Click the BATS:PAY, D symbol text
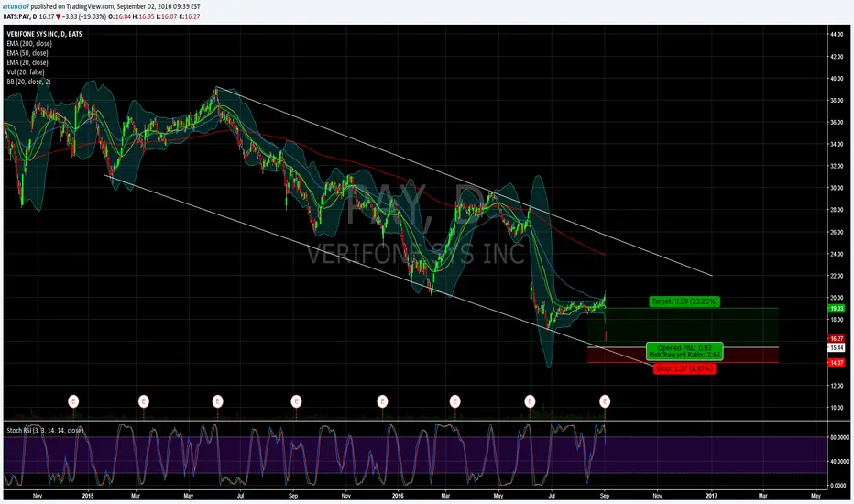This screenshot has height=504, width=854. coord(20,16)
